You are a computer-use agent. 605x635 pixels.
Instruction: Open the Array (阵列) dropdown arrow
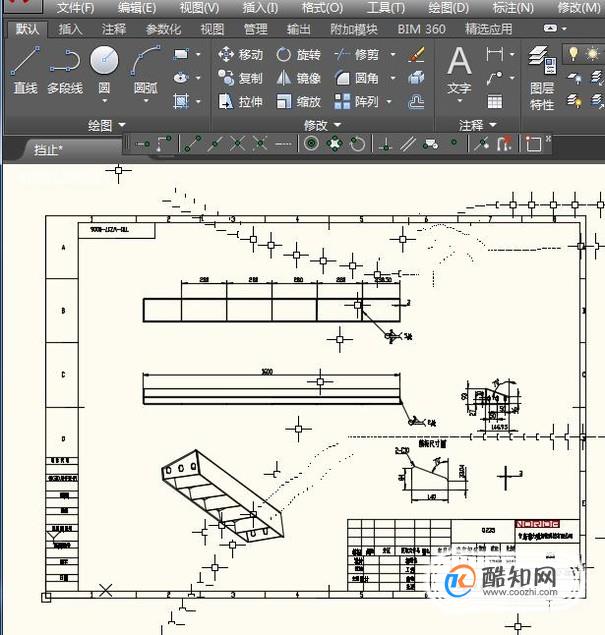(x=389, y=101)
